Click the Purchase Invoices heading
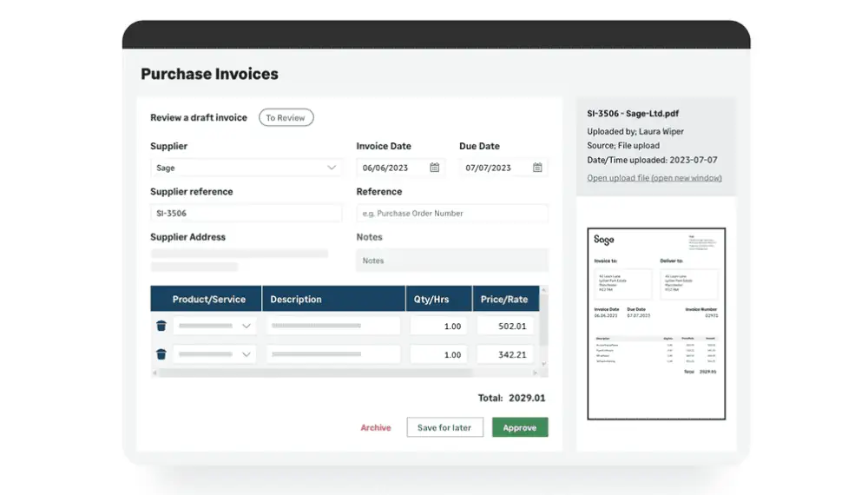 point(209,74)
